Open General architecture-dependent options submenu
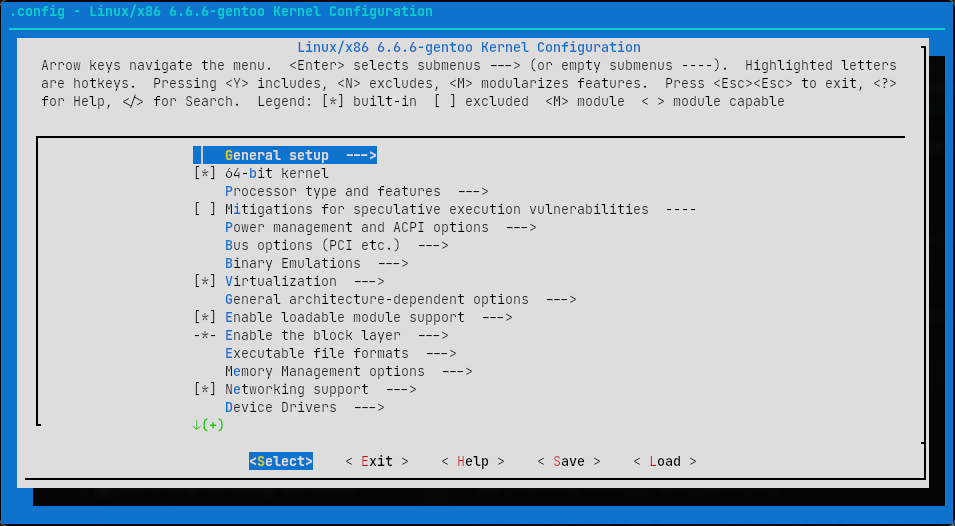The width and height of the screenshot is (955, 526). pyautogui.click(x=400, y=300)
